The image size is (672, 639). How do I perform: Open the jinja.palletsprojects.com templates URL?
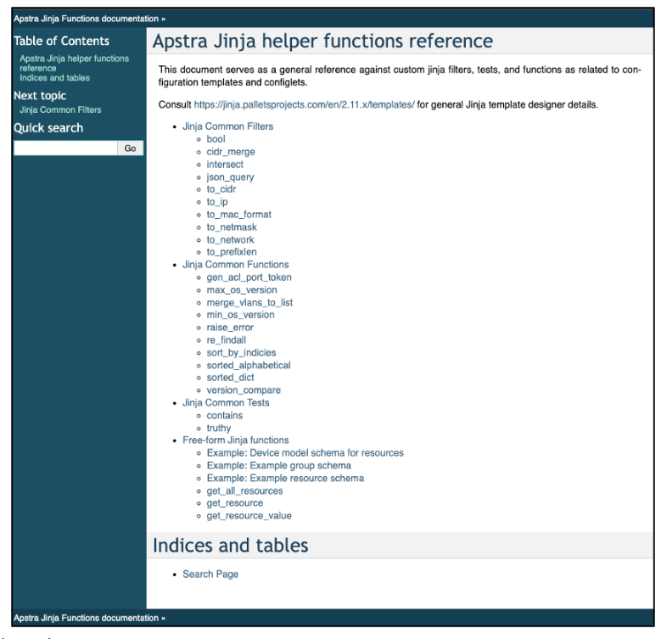[305, 104]
